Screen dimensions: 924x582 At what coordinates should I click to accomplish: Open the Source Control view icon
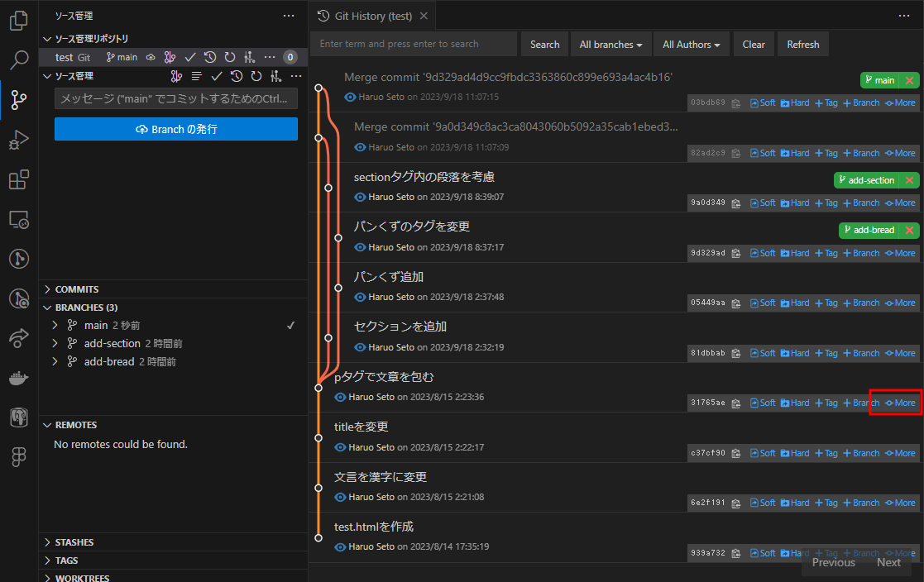coord(19,99)
